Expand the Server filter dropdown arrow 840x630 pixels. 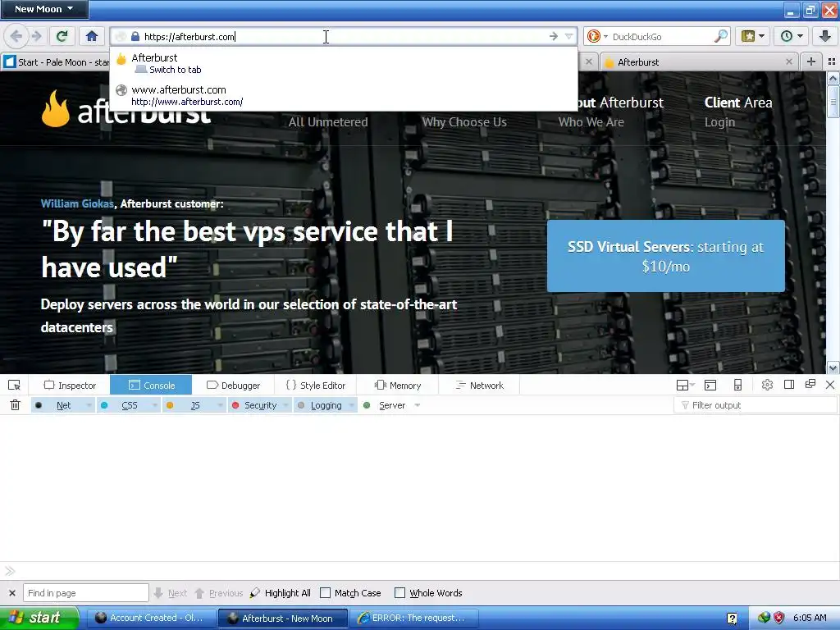click(418, 405)
